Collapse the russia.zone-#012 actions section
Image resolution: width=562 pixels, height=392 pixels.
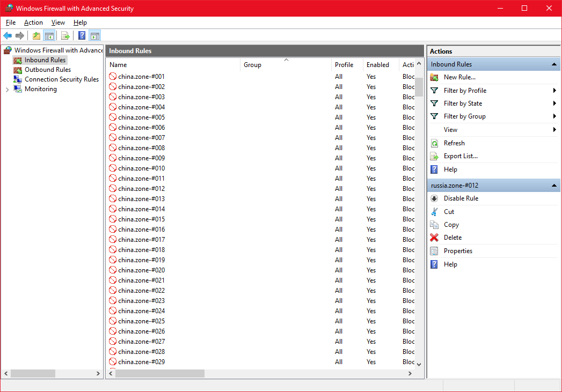pos(554,186)
